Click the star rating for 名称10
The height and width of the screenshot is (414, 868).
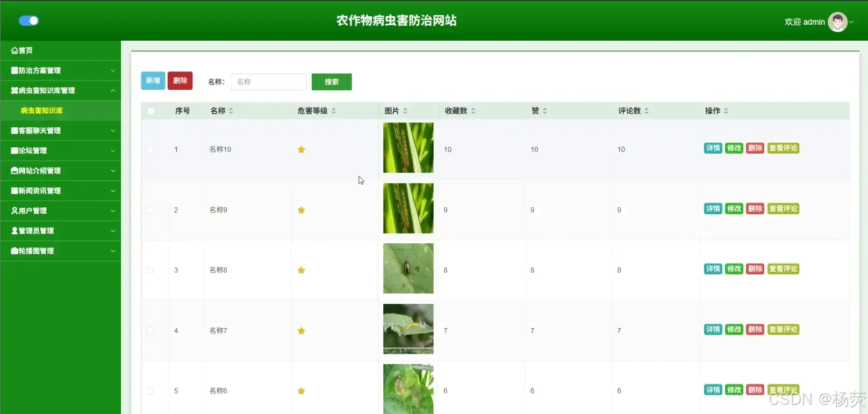302,149
